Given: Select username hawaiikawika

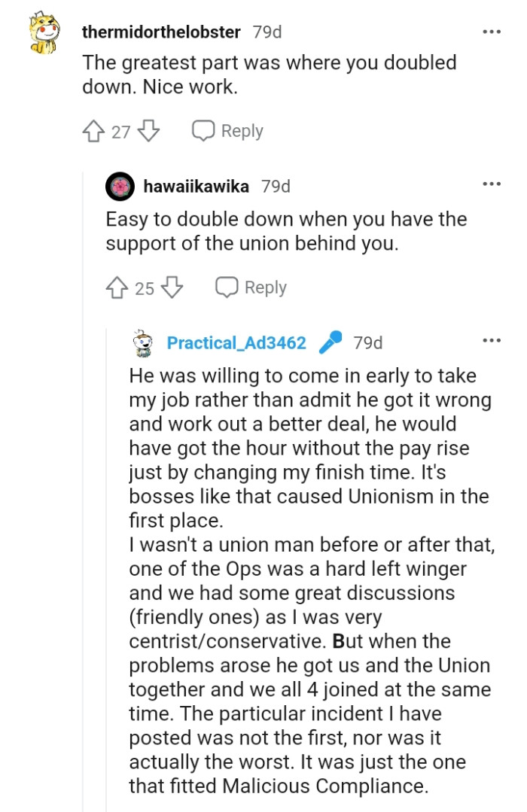Looking at the screenshot, I should (x=196, y=186).
